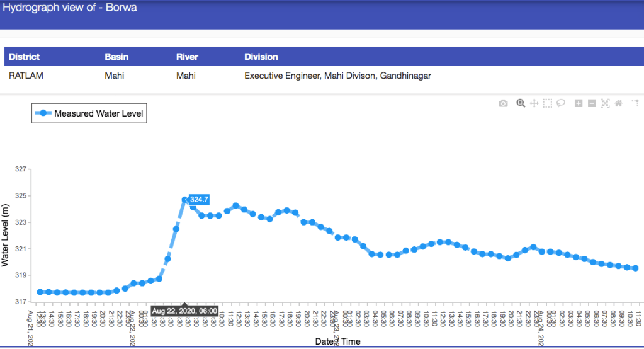Viewport: 644px width, 349px height.
Task: Click the Division column header
Action: 261,57
